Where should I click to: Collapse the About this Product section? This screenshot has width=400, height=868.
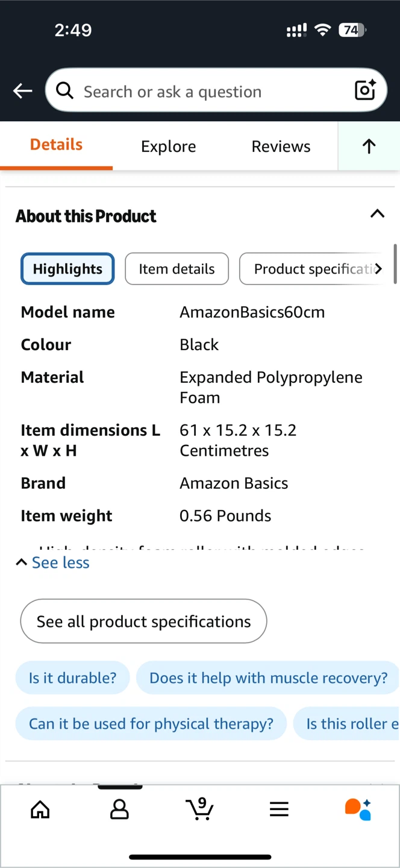pos(377,214)
